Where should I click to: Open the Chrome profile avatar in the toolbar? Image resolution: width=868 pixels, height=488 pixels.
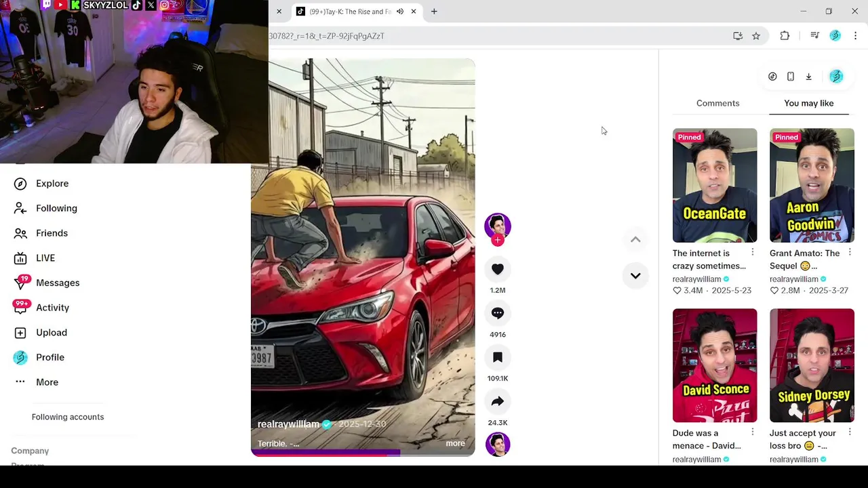pos(835,36)
